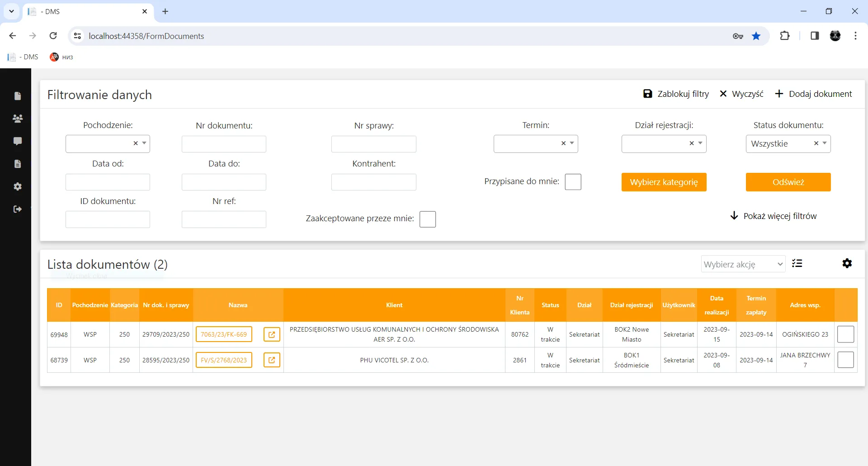Open tab search chevron
868x466 pixels.
tap(11, 11)
